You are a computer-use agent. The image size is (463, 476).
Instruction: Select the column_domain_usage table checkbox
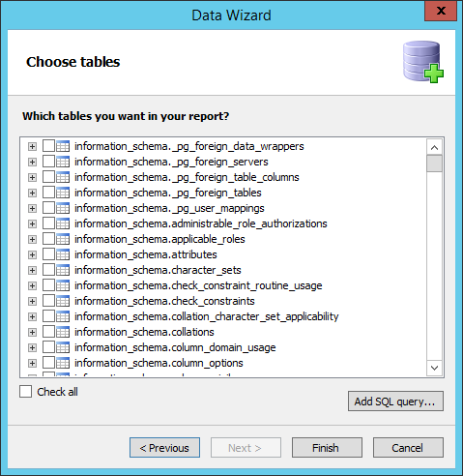[48, 347]
